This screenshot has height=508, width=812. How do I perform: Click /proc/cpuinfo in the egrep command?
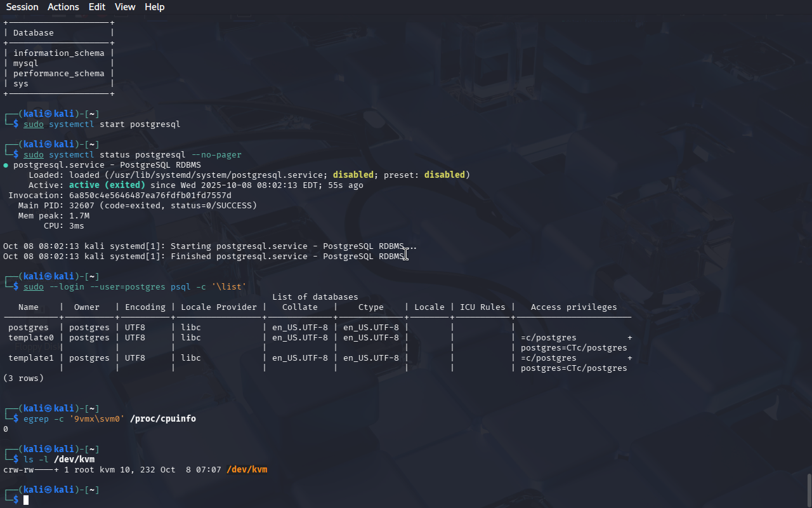tap(163, 419)
